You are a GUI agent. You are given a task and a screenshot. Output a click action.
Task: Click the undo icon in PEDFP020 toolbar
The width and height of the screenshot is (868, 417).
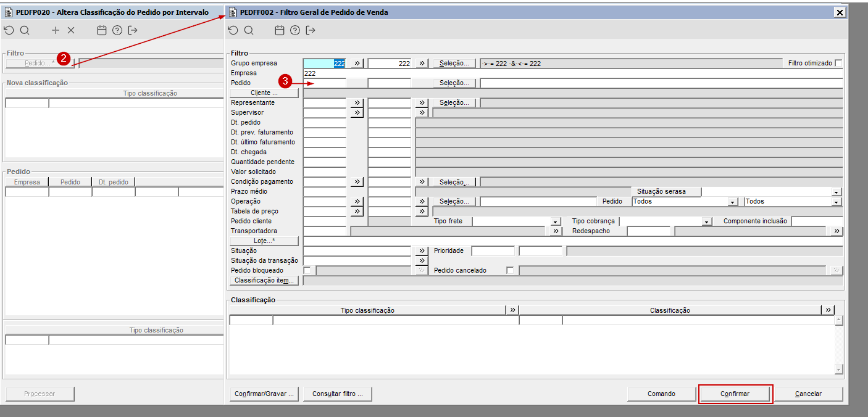click(9, 30)
